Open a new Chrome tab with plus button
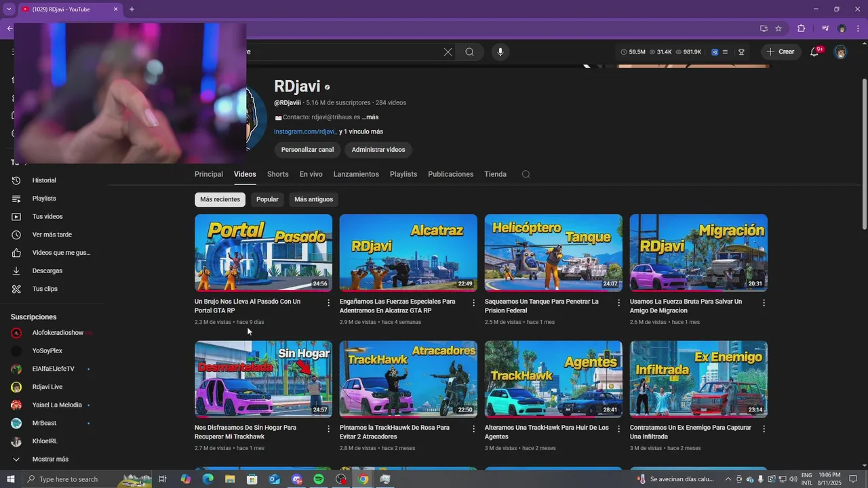868x488 pixels. 132,9
